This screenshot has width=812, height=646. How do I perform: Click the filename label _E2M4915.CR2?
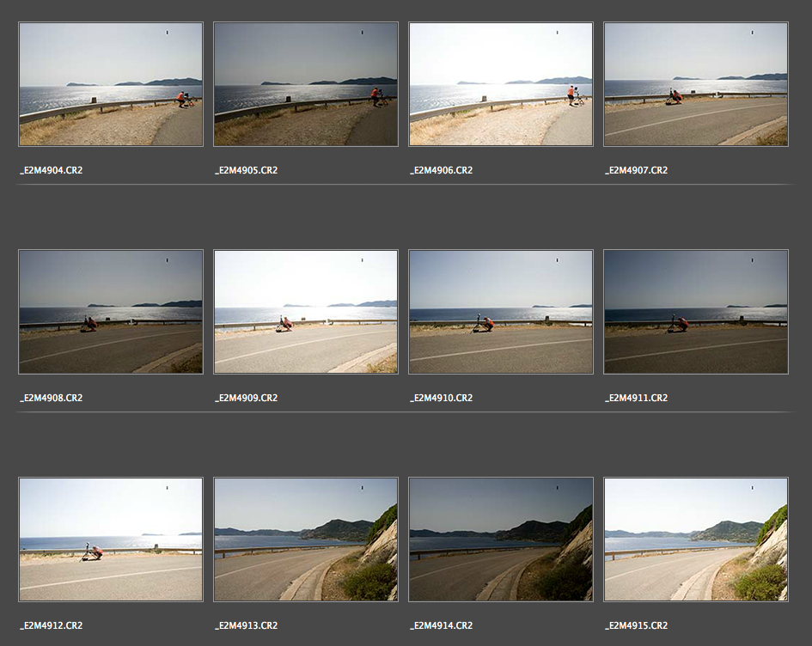(x=637, y=625)
